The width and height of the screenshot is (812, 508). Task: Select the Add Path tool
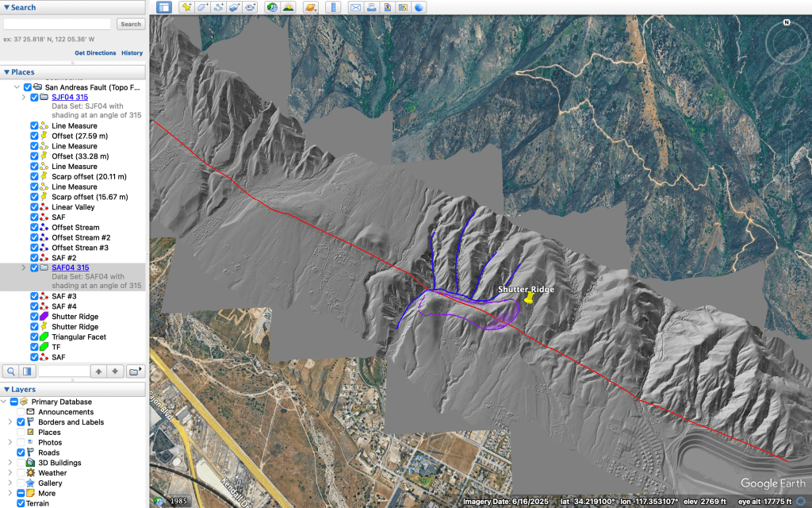[x=218, y=7]
